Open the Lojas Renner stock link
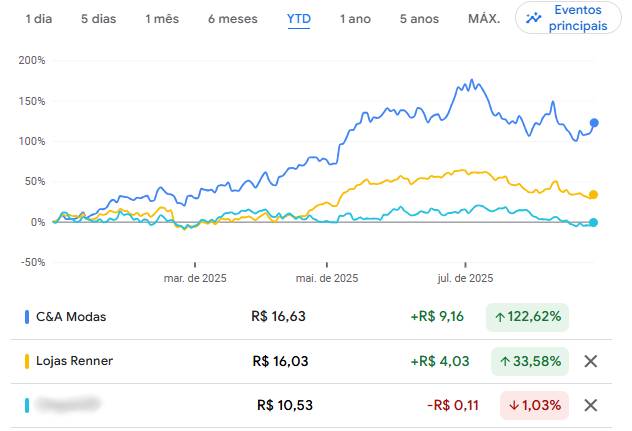 (75, 361)
